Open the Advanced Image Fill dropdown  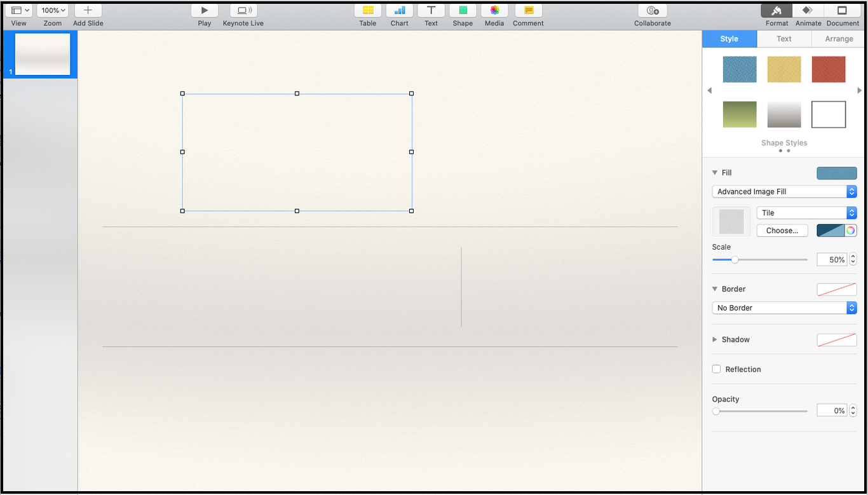pyautogui.click(x=784, y=192)
